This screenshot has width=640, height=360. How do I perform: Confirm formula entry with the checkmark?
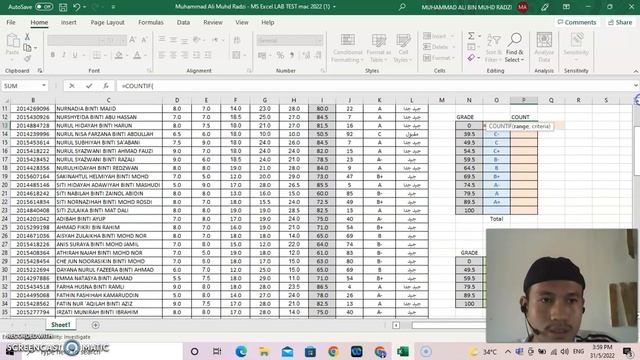coord(89,86)
